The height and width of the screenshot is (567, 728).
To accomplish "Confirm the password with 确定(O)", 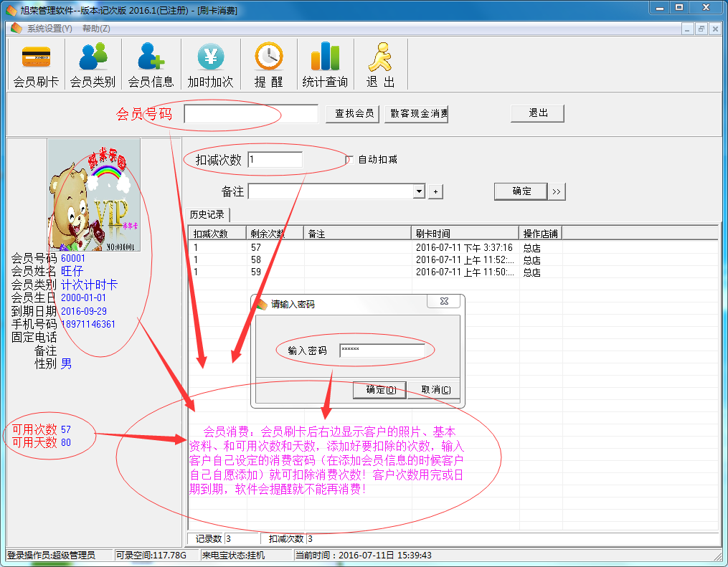I will (x=379, y=390).
